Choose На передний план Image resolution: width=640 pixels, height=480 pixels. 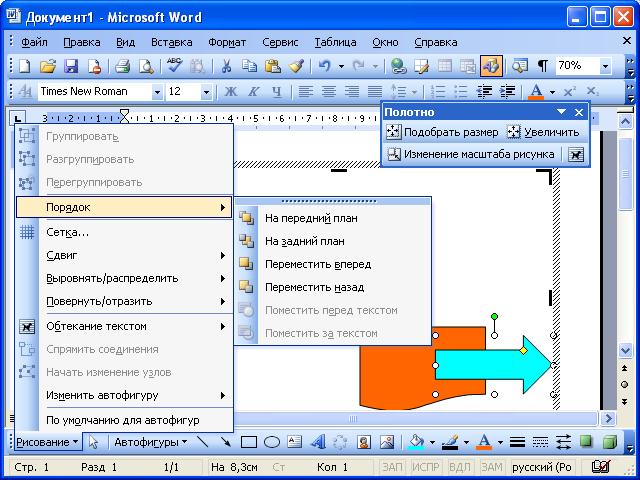(333, 218)
